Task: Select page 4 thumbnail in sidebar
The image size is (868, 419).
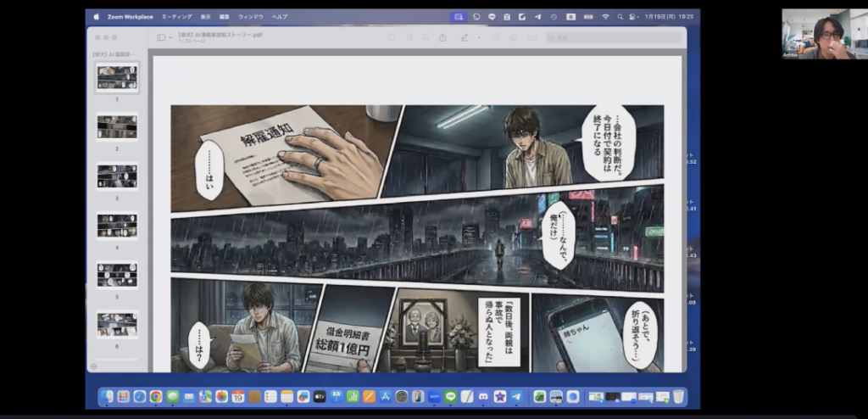Action: pyautogui.click(x=117, y=226)
